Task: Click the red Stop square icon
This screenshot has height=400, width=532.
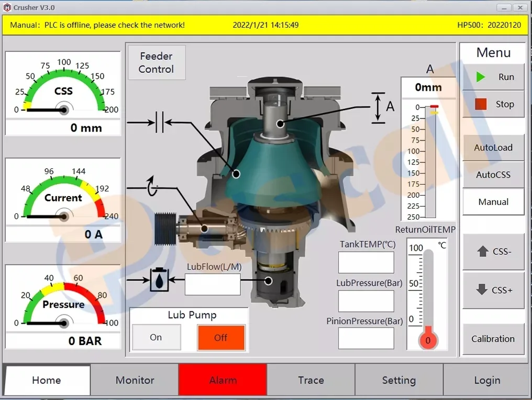Action: [x=481, y=104]
